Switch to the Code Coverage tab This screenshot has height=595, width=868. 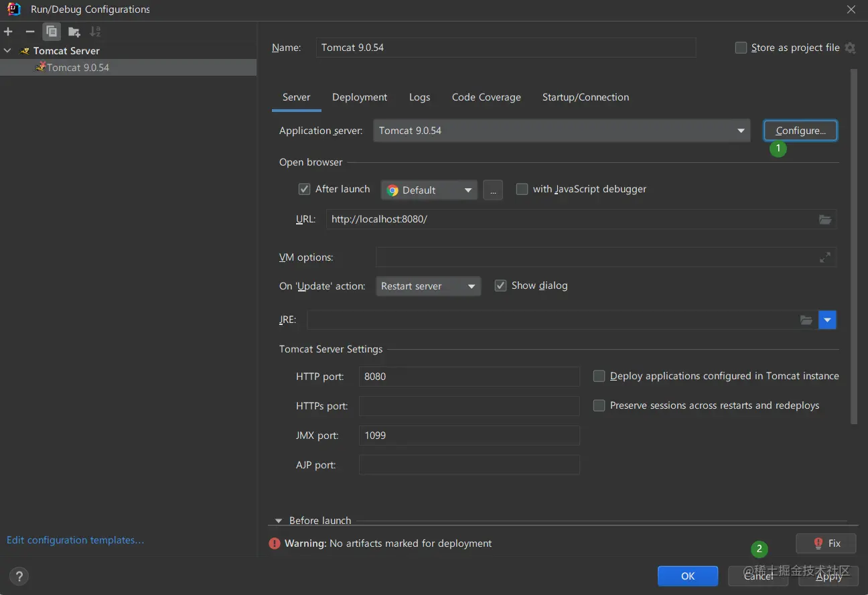[x=486, y=97]
